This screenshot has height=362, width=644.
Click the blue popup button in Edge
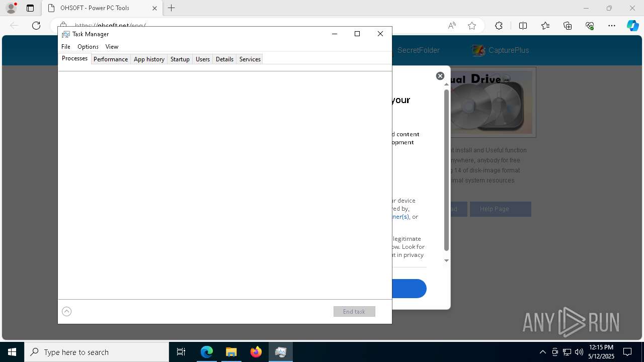click(409, 289)
